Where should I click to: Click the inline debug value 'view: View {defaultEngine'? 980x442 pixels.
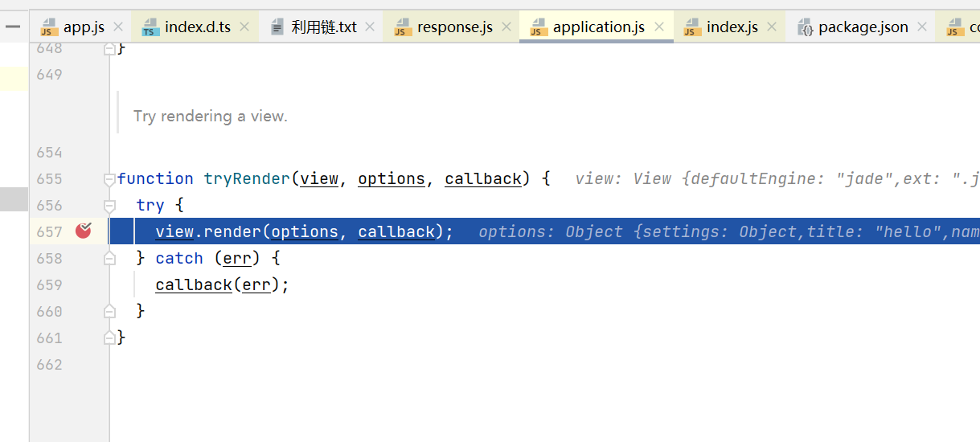point(777,178)
